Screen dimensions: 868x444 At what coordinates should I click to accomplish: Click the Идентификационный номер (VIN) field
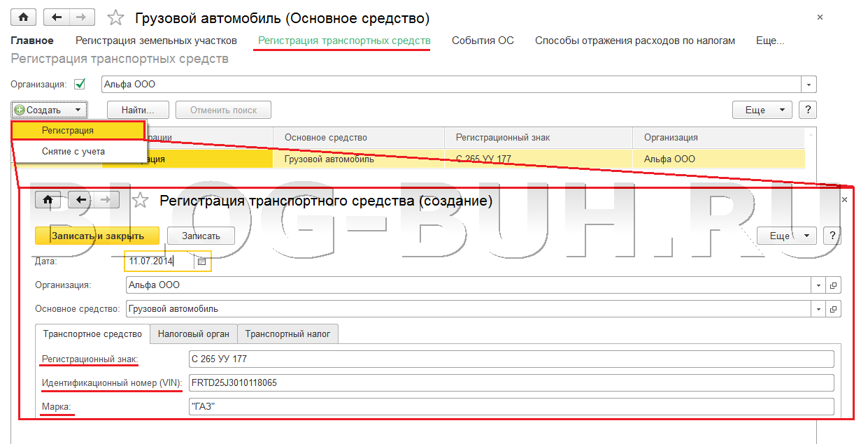click(511, 382)
